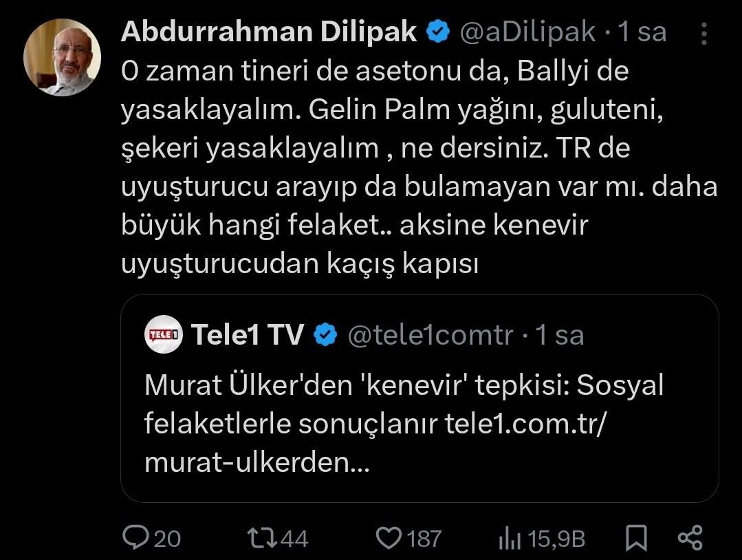Open Abdurrahman Dilipak's profile photo
The height and width of the screenshot is (560, 742).
point(62,57)
